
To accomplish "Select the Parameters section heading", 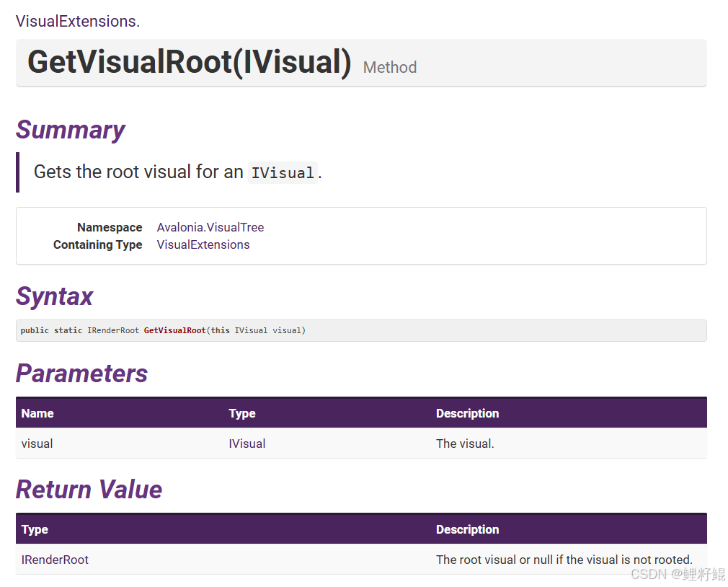I will point(81,374).
